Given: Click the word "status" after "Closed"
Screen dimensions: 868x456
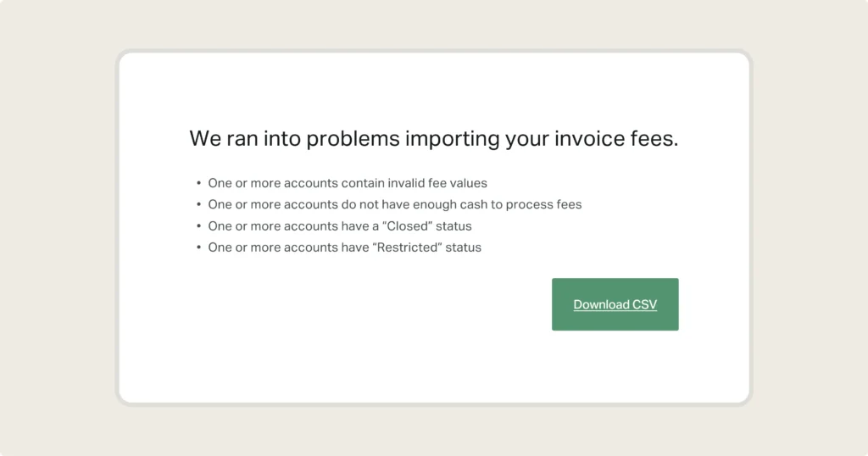Looking at the screenshot, I should click(453, 226).
